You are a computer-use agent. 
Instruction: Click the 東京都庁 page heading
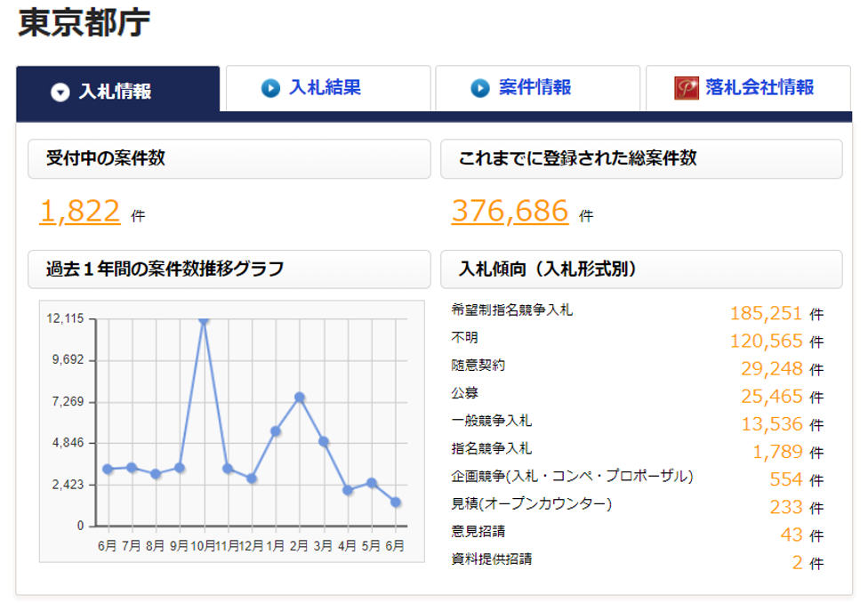tap(84, 23)
